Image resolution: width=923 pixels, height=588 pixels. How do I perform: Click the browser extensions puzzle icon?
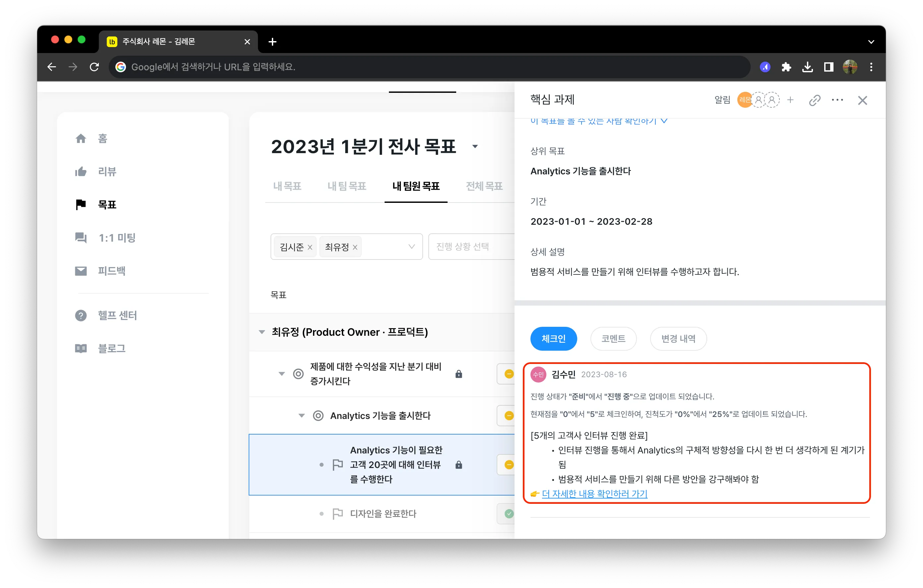pos(786,67)
